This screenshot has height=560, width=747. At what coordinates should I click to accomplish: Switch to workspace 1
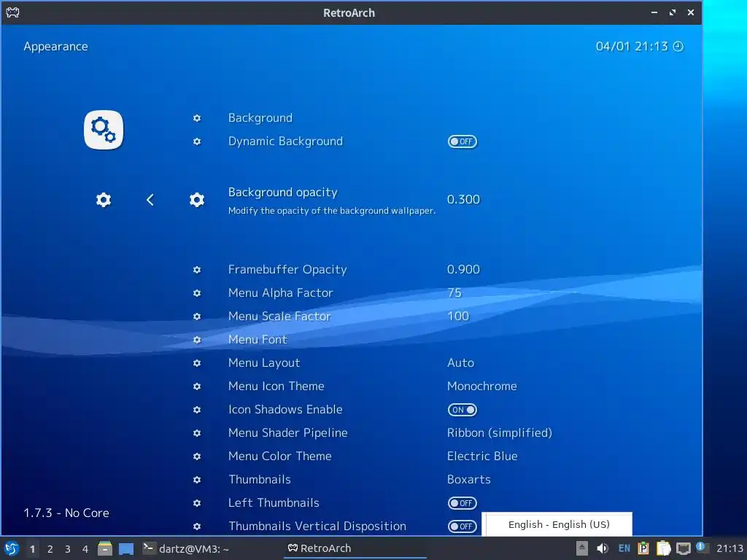[32, 549]
